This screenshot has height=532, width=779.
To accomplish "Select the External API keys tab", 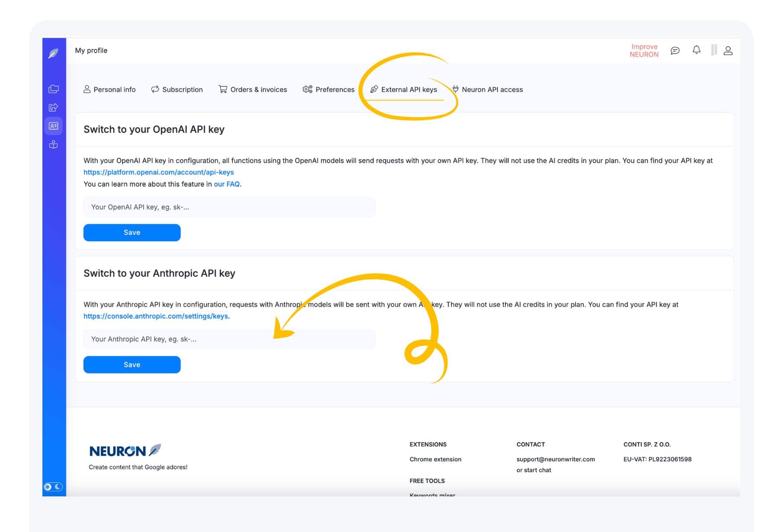I will coord(404,90).
